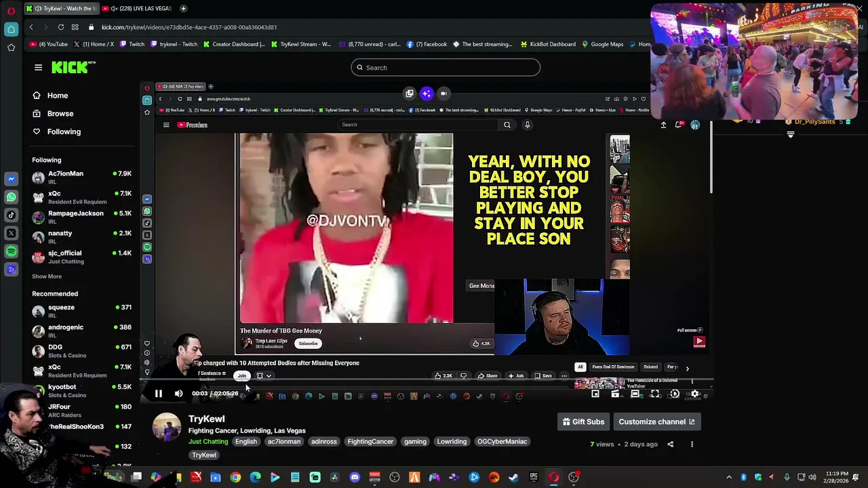
Task: Click Customize channel button
Action: 656,422
